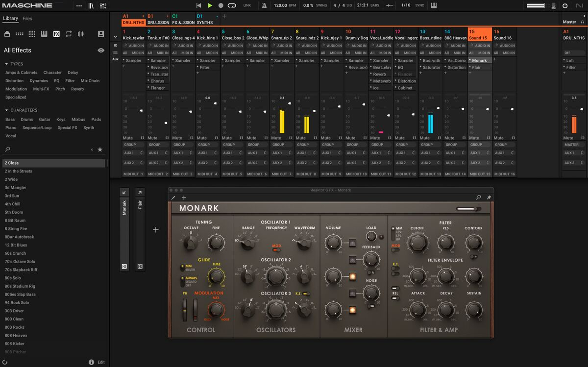Click the magnifier icon in Monark plugin header
The width and height of the screenshot is (588, 367).
[x=478, y=197]
